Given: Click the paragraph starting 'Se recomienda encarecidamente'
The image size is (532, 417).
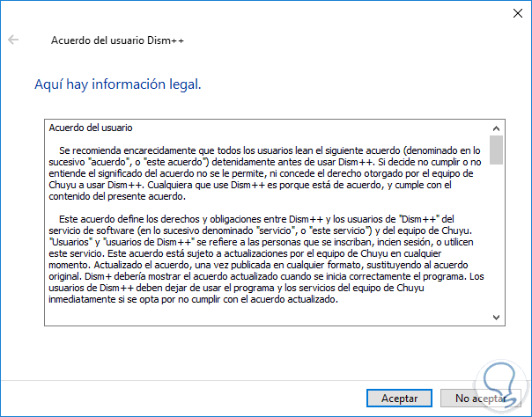Looking at the screenshot, I should (265, 173).
